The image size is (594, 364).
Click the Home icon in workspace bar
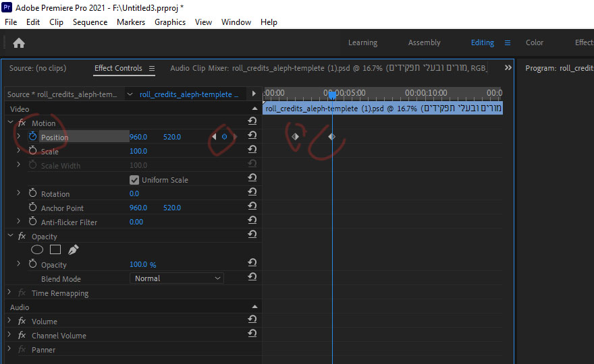pos(19,43)
